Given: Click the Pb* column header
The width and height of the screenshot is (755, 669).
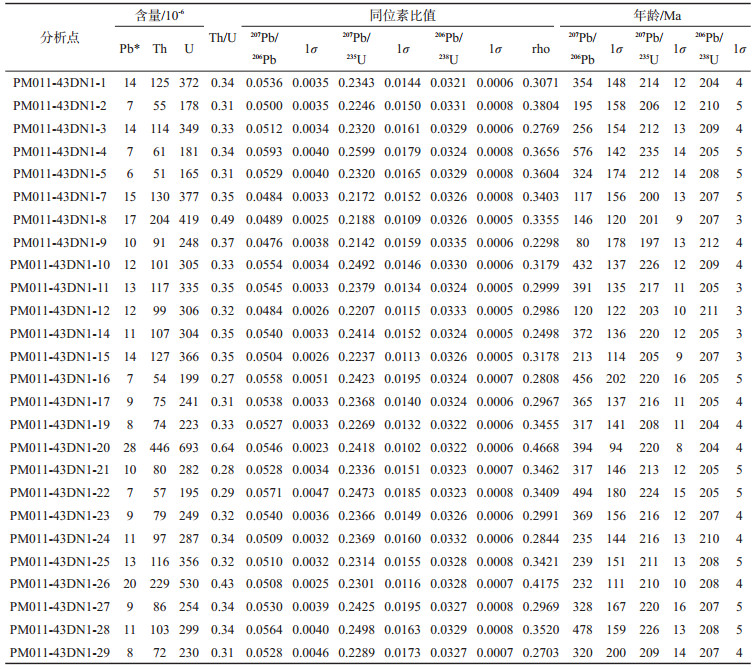Looking at the screenshot, I should (x=130, y=49).
